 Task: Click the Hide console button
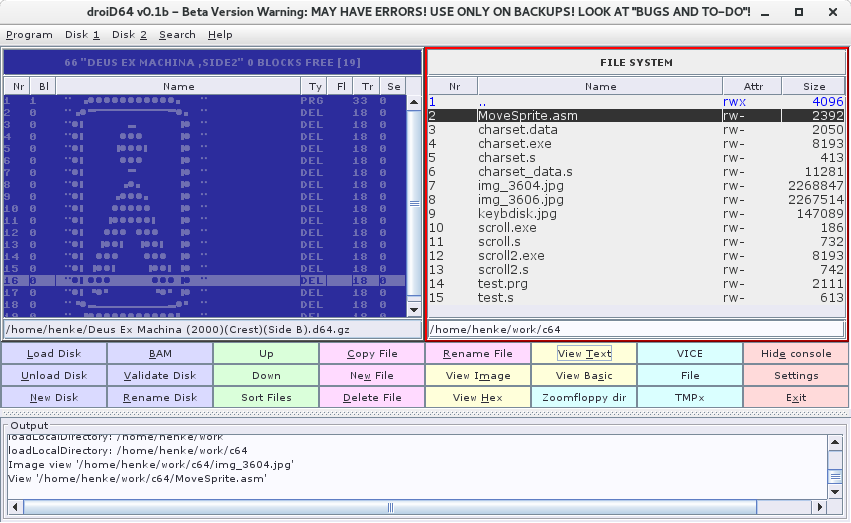[x=795, y=354]
